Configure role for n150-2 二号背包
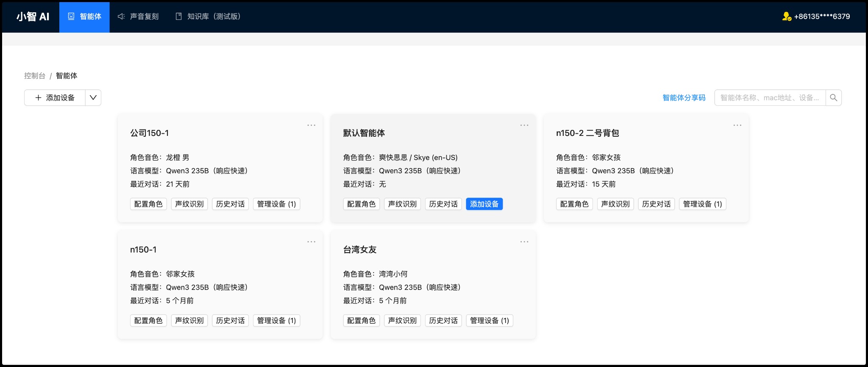Image resolution: width=868 pixels, height=367 pixels. click(x=574, y=204)
